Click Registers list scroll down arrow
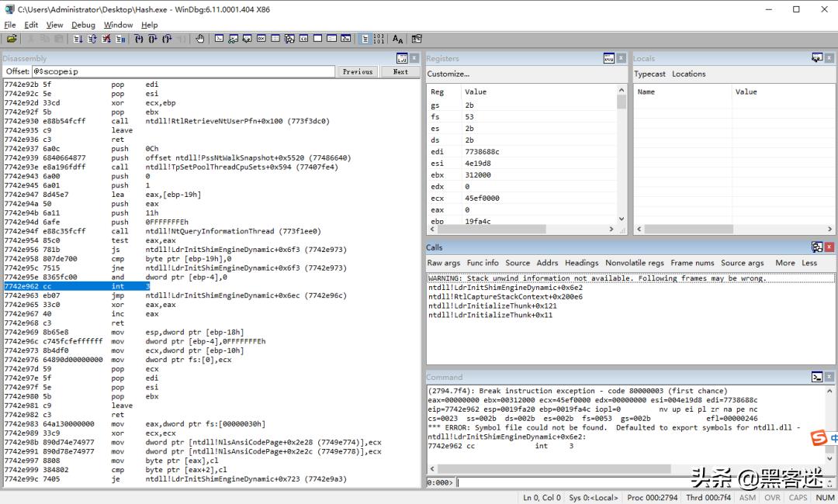The height and width of the screenshot is (504, 838). [621, 219]
